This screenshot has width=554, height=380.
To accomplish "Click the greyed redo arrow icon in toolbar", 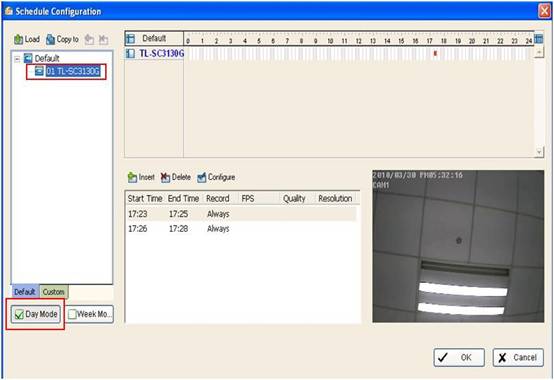I will coord(103,40).
